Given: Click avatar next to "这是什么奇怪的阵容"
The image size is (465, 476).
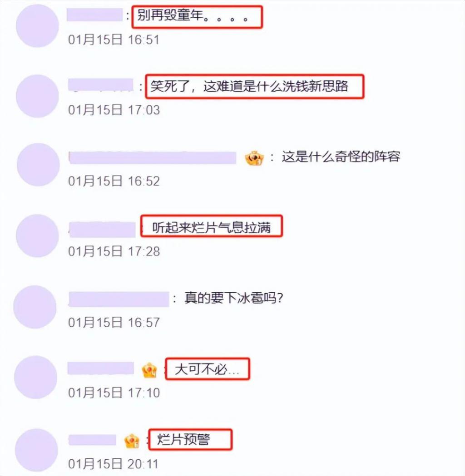Looking at the screenshot, I should [38, 165].
